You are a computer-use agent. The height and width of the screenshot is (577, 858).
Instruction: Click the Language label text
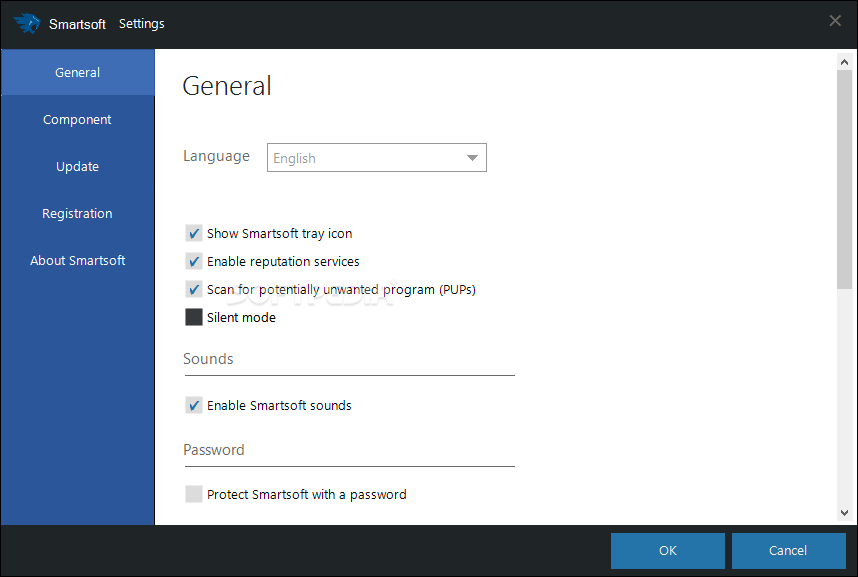pyautogui.click(x=216, y=156)
